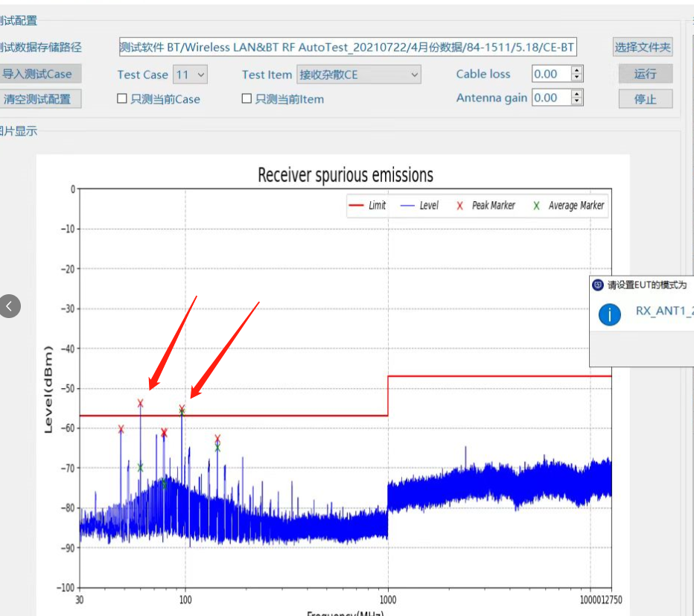Increase Cable loss with up stepper
Image resolution: width=694 pixels, height=616 pixels.
click(576, 70)
